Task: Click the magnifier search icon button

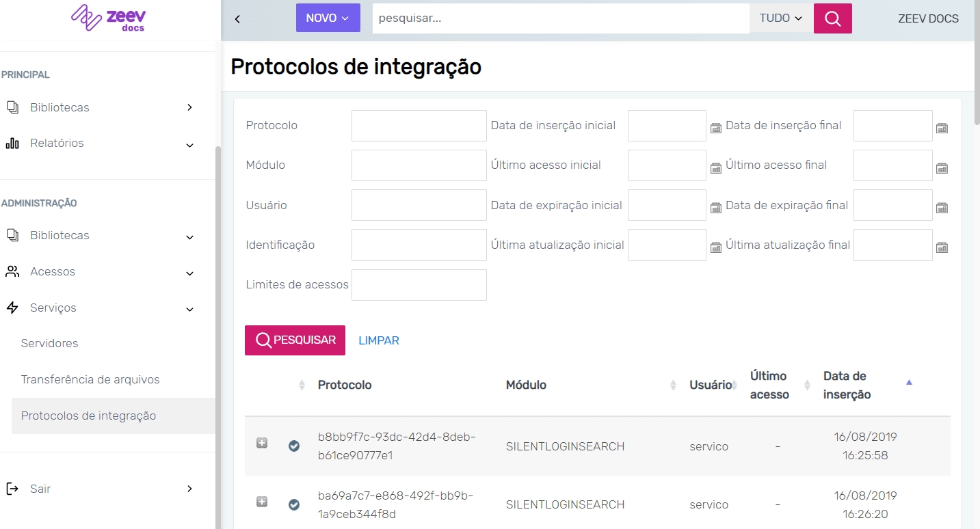Action: pos(832,18)
